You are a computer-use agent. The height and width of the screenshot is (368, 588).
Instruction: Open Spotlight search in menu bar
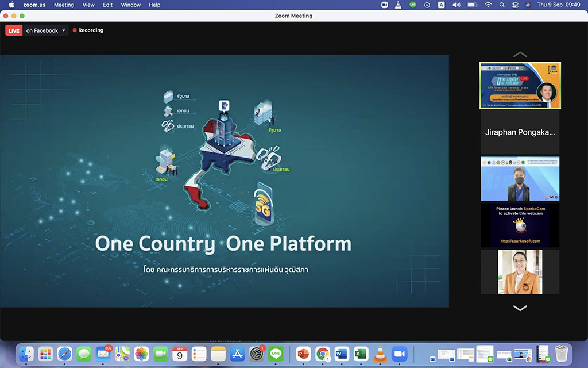click(502, 5)
